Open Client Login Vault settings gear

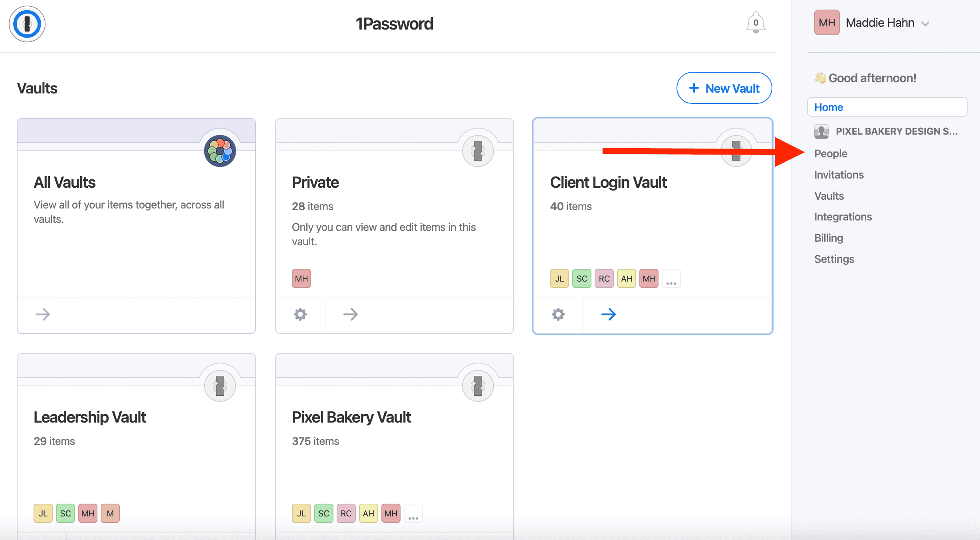click(x=558, y=314)
